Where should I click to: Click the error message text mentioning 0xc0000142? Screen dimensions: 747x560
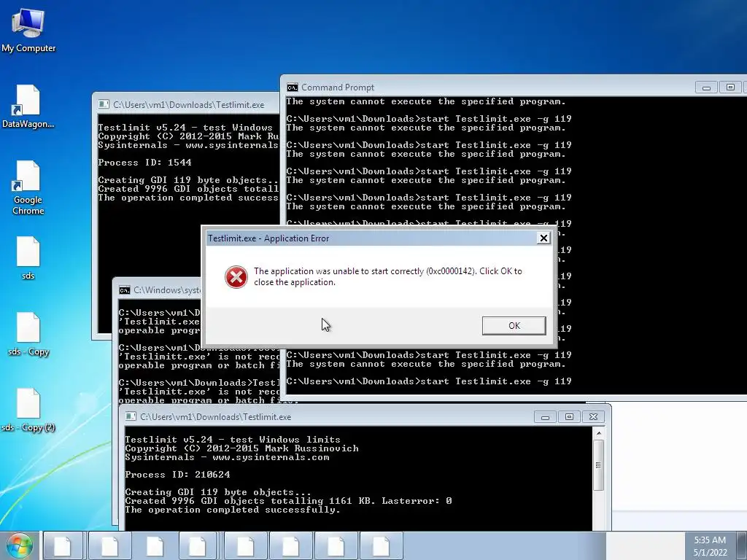click(x=388, y=276)
